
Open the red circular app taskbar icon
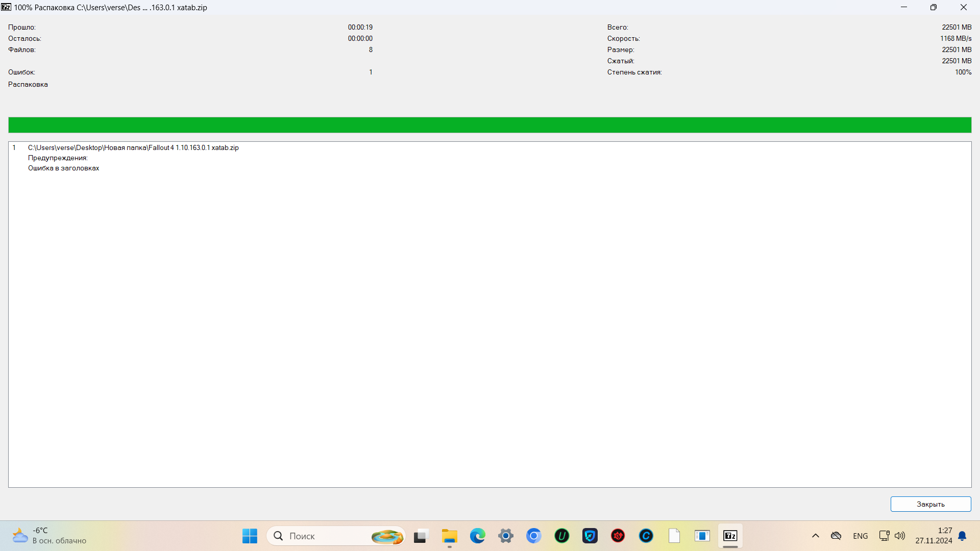(x=618, y=536)
